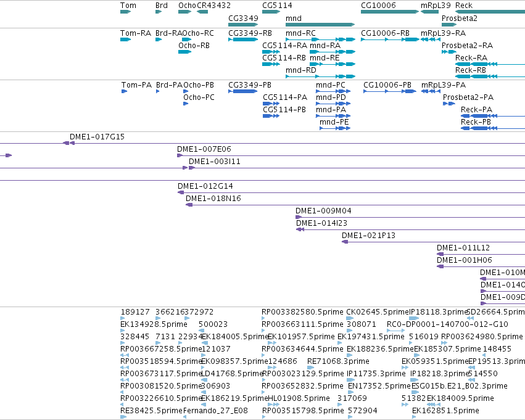Image resolution: width=525 pixels, height=420 pixels.
Task: Open the RE71068.3prime EST label
Action: tap(338, 362)
